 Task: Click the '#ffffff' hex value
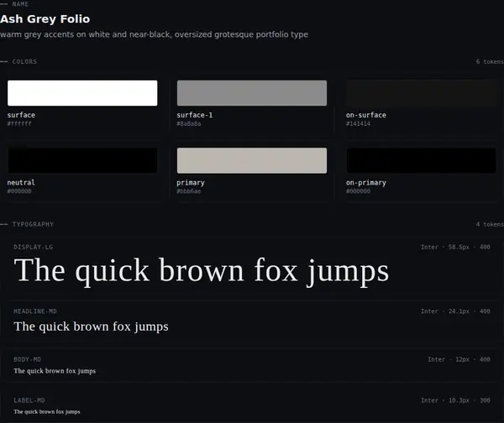pos(19,123)
